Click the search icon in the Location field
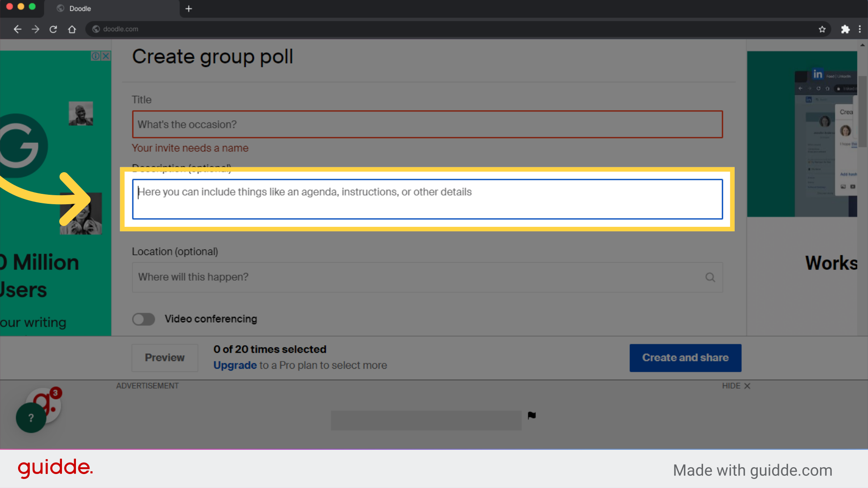868x488 pixels. 710,277
